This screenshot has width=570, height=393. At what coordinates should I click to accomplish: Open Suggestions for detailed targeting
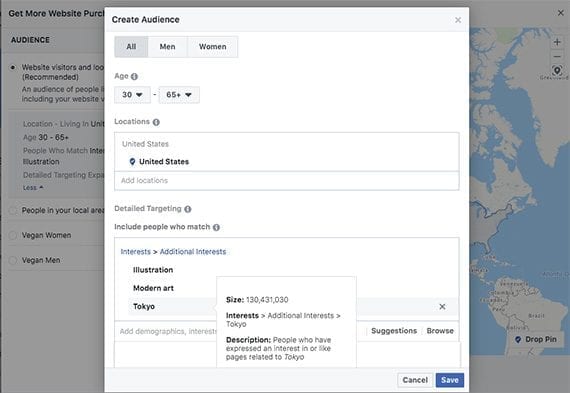point(394,331)
